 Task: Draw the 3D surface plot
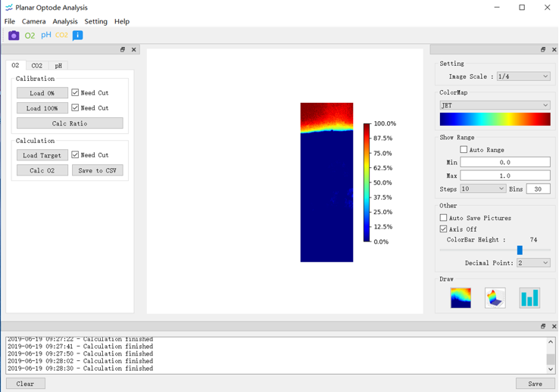[x=495, y=297]
